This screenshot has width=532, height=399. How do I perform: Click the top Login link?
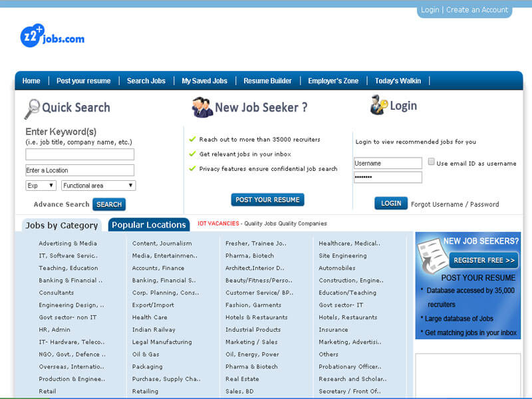pyautogui.click(x=430, y=10)
